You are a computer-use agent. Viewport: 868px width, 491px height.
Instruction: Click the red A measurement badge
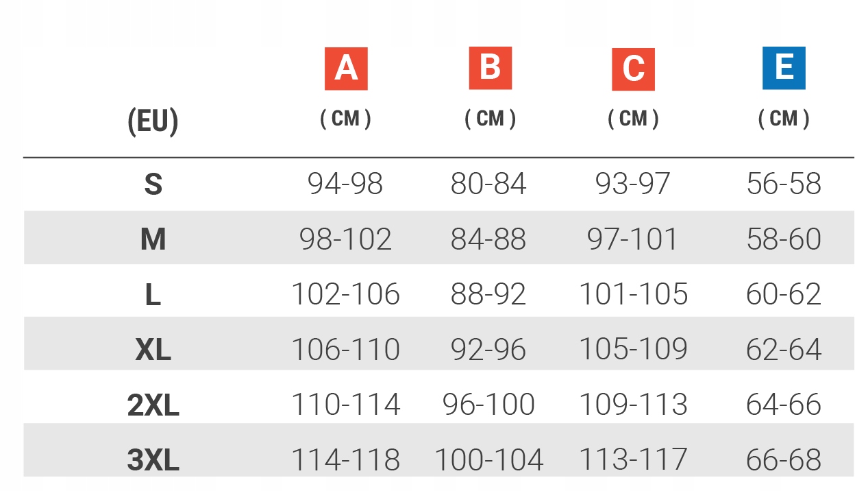tap(346, 69)
